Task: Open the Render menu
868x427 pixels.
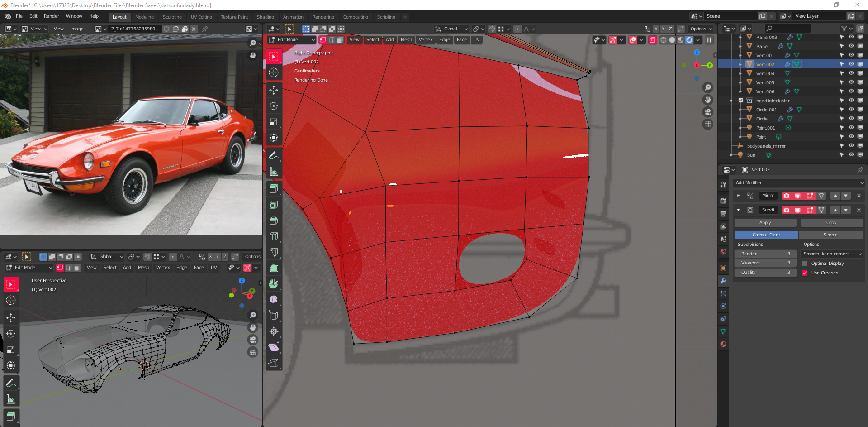Action: [x=51, y=16]
